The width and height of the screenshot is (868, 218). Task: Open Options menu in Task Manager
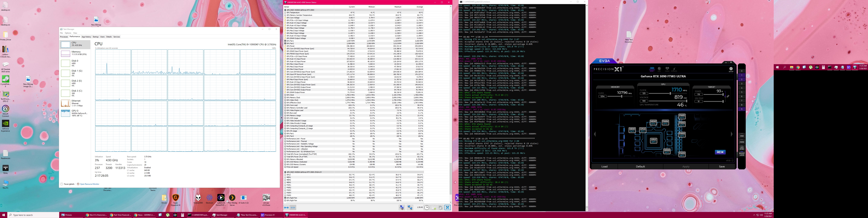(x=68, y=33)
